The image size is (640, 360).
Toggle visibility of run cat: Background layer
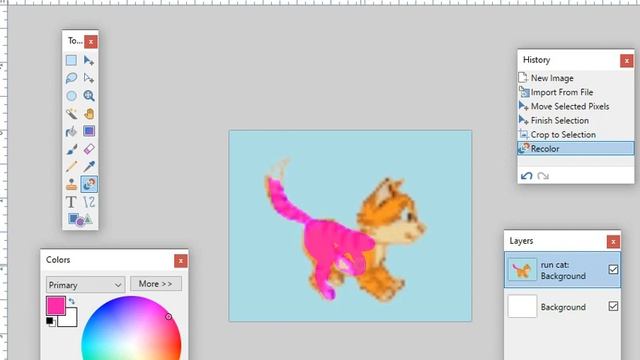613,269
